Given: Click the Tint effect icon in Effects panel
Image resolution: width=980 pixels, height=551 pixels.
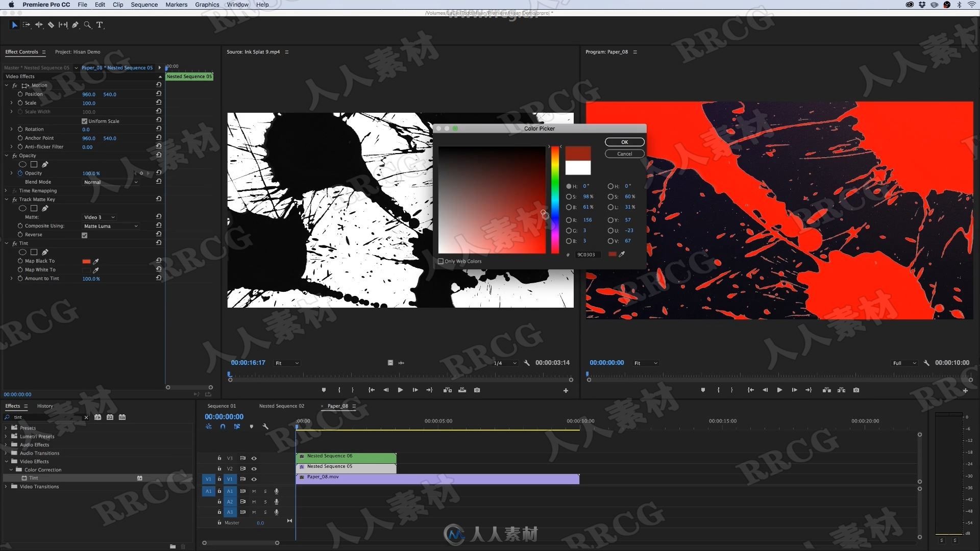Looking at the screenshot, I should coord(24,478).
